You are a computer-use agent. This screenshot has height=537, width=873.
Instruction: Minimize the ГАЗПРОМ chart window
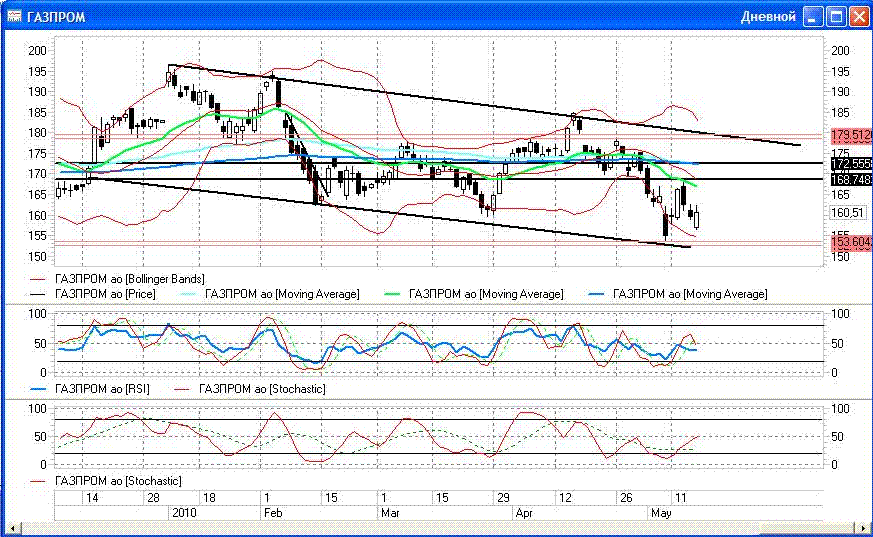812,17
